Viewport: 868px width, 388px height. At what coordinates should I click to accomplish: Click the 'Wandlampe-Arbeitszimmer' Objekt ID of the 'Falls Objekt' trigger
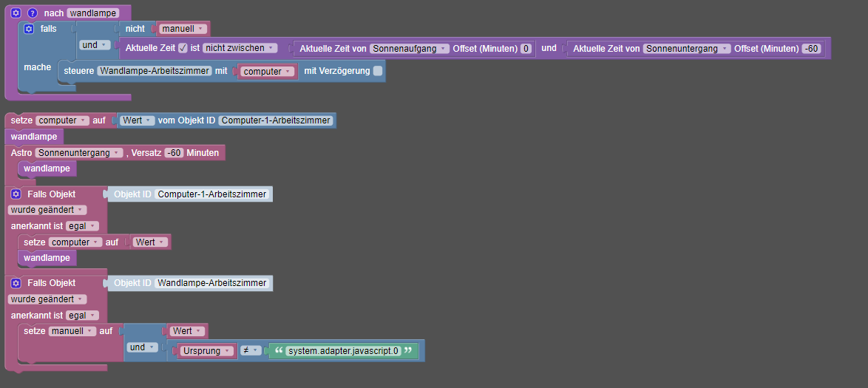tap(213, 283)
